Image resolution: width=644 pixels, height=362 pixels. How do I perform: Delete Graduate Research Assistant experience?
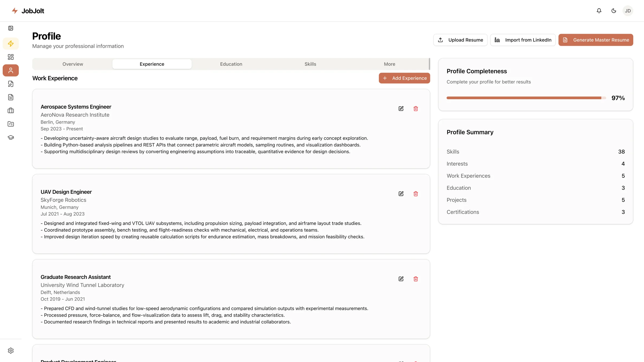(x=416, y=279)
